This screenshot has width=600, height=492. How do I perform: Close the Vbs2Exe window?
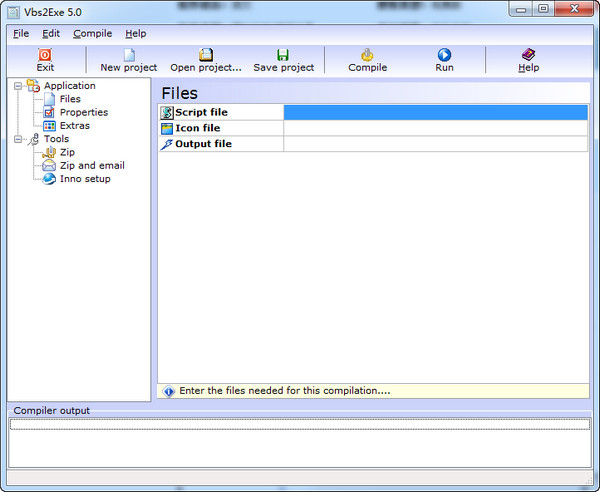click(x=574, y=9)
